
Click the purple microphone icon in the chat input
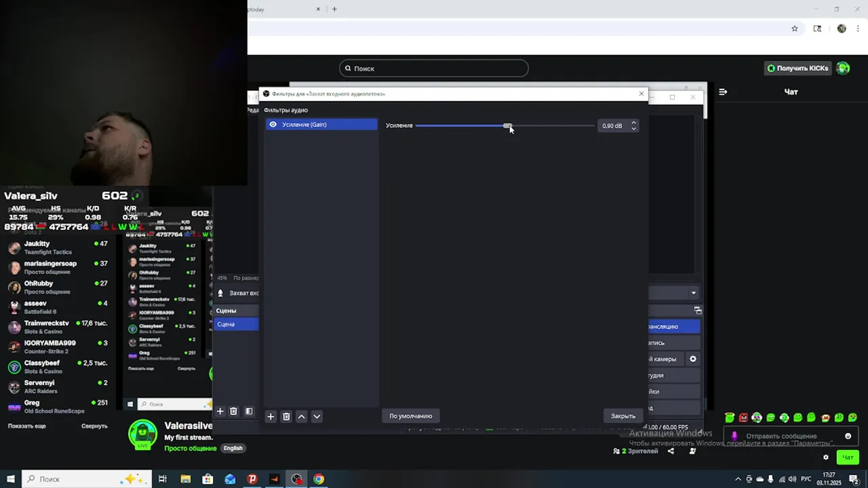734,436
